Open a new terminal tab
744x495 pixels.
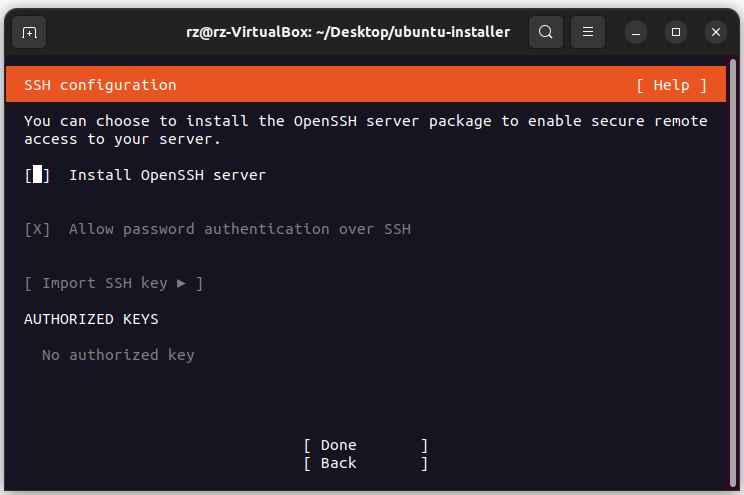click(30, 32)
